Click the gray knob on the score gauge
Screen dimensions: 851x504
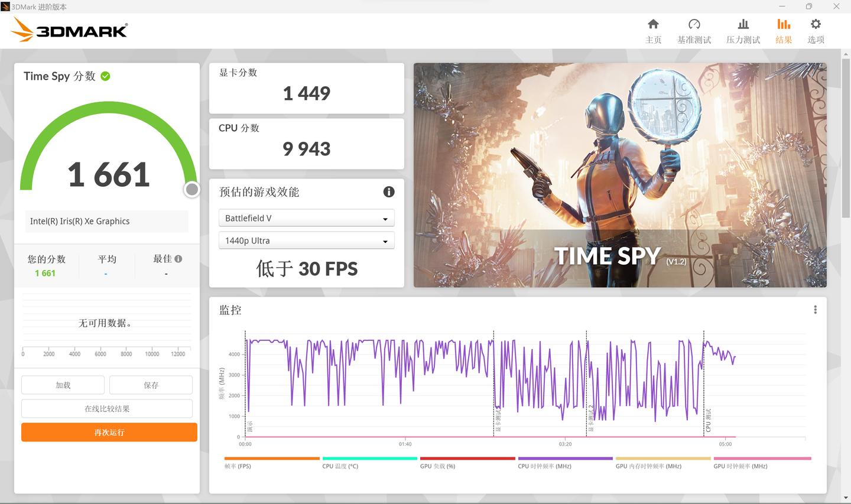click(191, 190)
